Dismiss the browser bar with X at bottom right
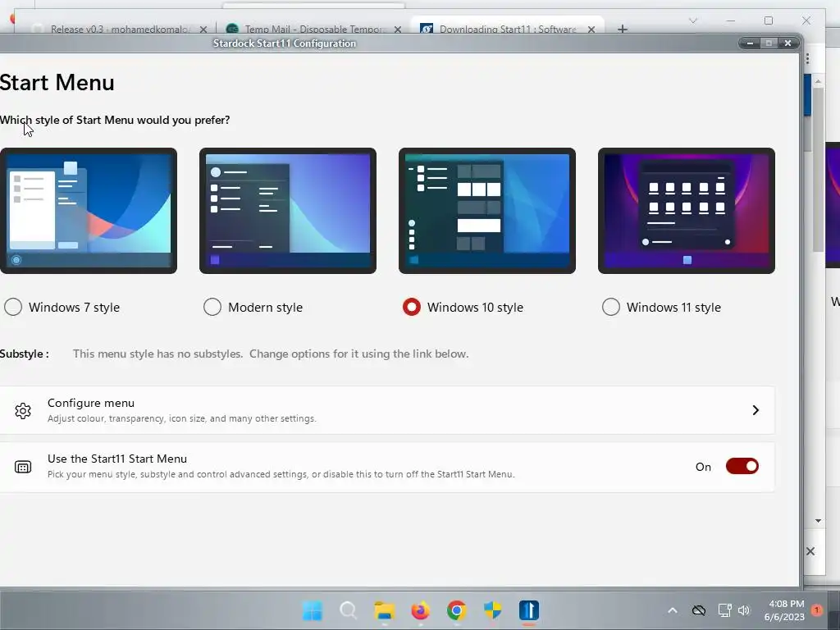Screen dimensions: 840x630 click(x=810, y=551)
